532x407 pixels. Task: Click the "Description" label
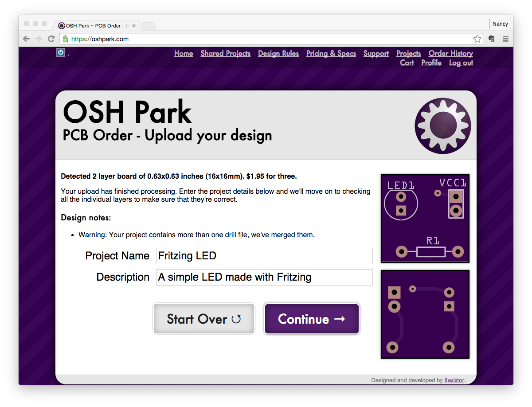pyautogui.click(x=123, y=277)
